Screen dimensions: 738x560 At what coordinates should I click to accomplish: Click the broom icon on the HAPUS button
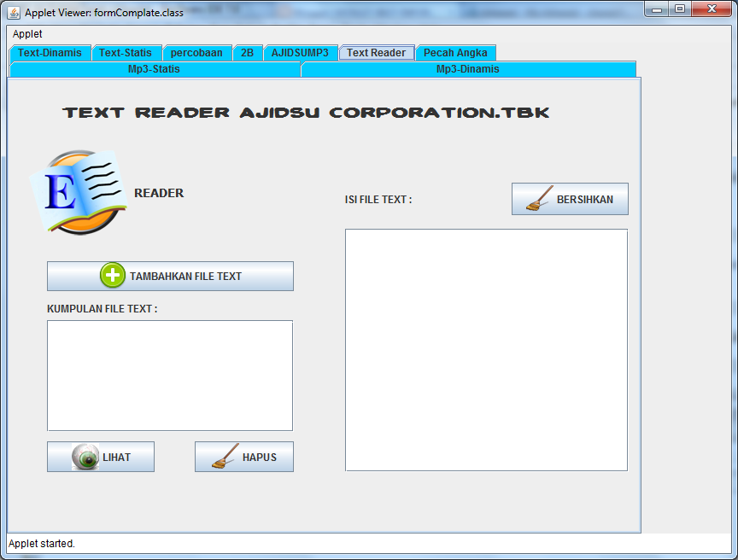pos(223,456)
